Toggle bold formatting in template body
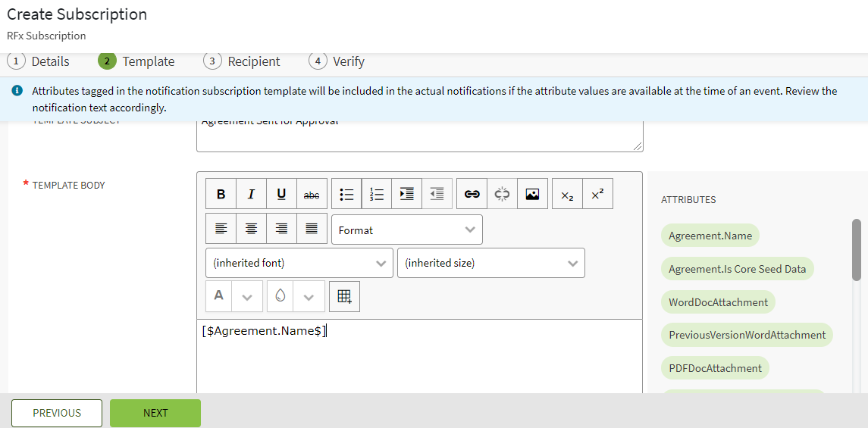The image size is (868, 428). click(221, 194)
